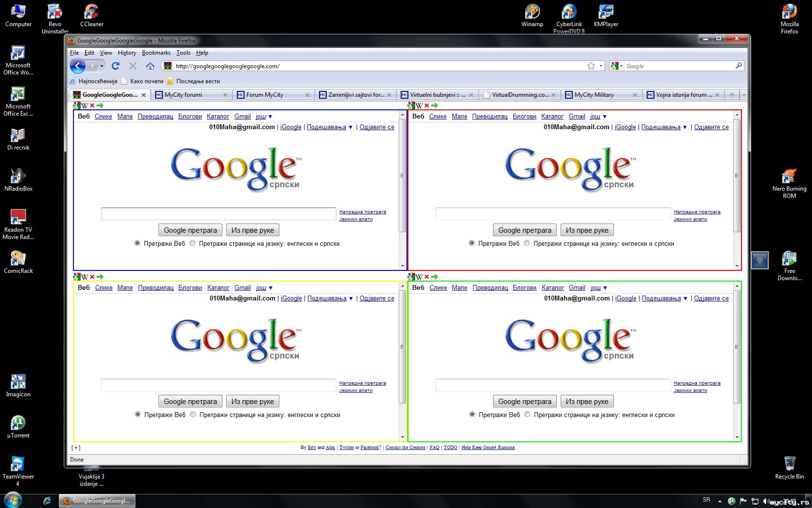Click the W icon above the red frame
Screen dimensions: 812x508
(x=419, y=105)
